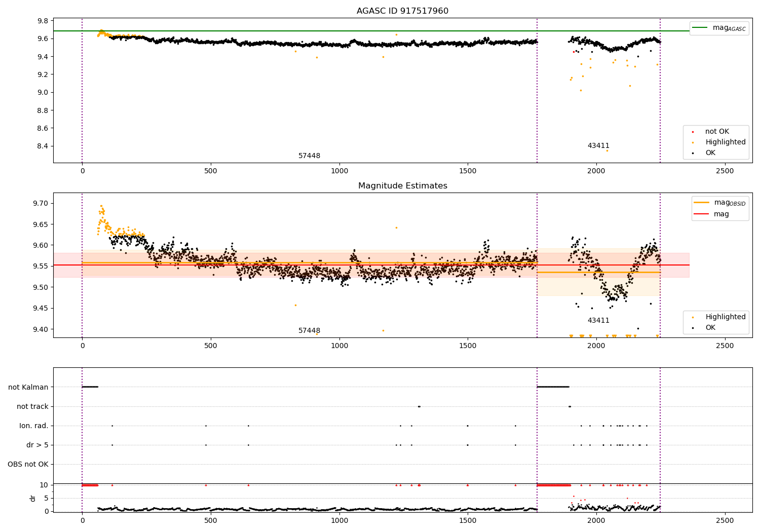
Task: Click the '1000' x-axis tick in middle plot
Action: pos(339,346)
